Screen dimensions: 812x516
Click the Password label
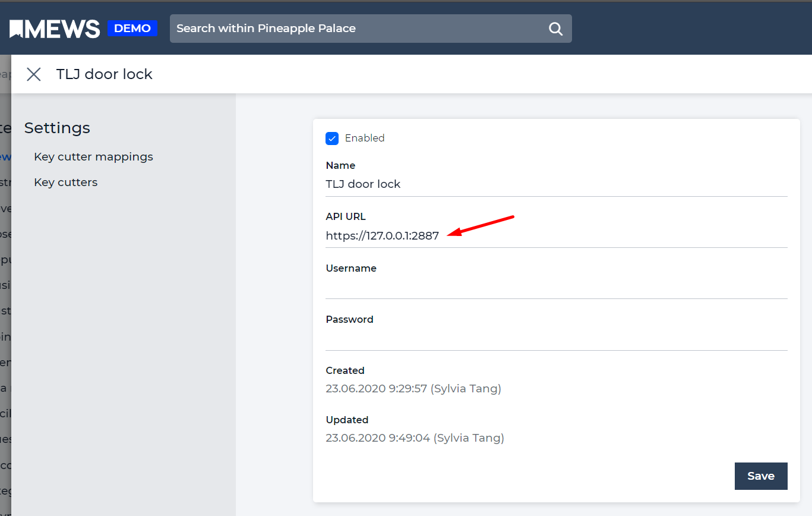click(x=350, y=319)
